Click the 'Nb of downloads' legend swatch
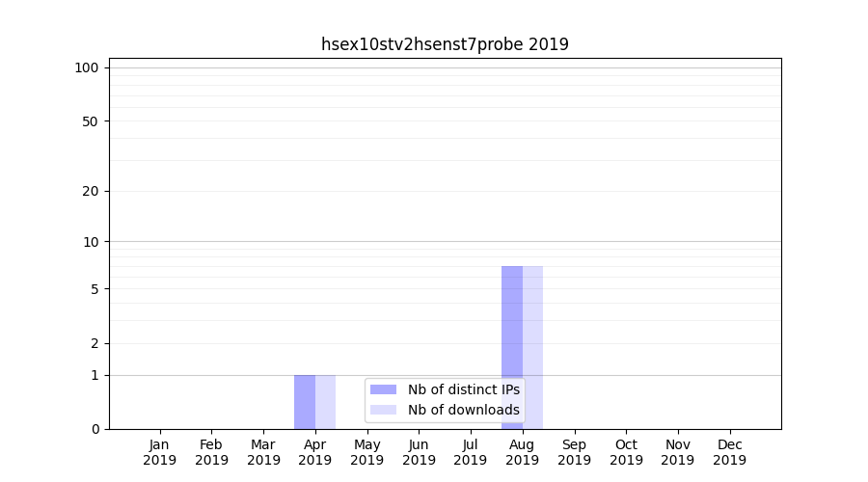 383,410
